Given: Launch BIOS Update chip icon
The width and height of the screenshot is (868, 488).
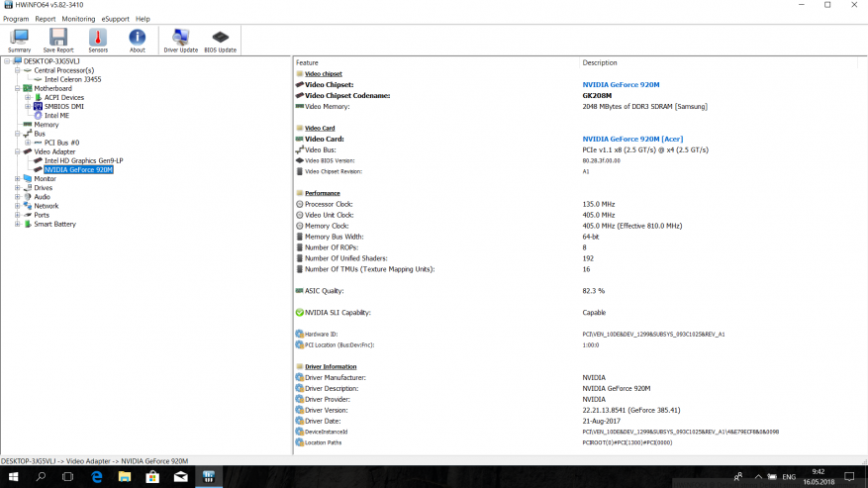Looking at the screenshot, I should 221,41.
